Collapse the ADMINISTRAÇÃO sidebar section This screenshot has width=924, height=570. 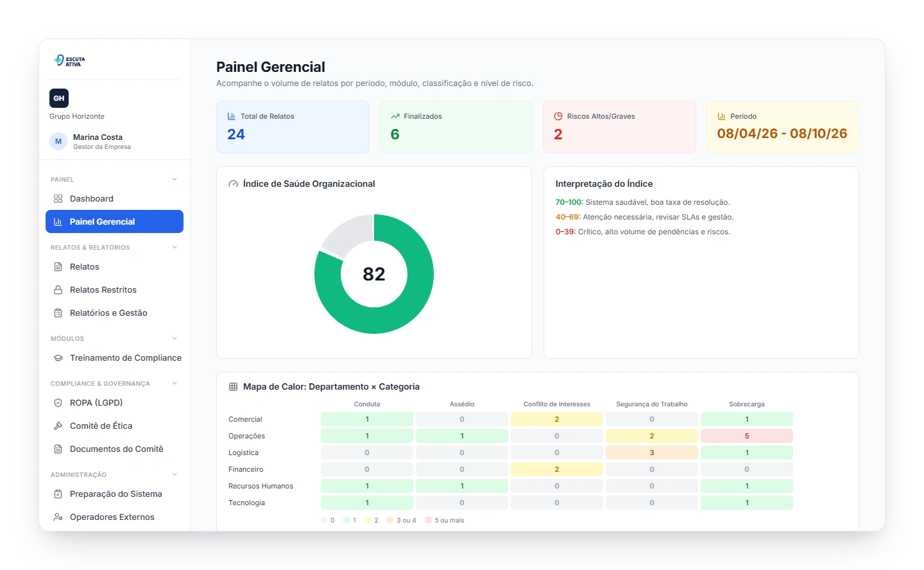point(175,475)
